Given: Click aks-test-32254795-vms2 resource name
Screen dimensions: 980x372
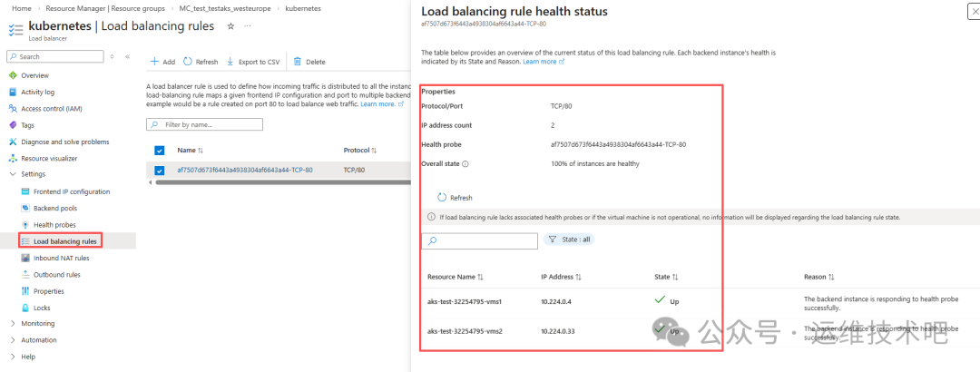Looking at the screenshot, I should 465,331.
